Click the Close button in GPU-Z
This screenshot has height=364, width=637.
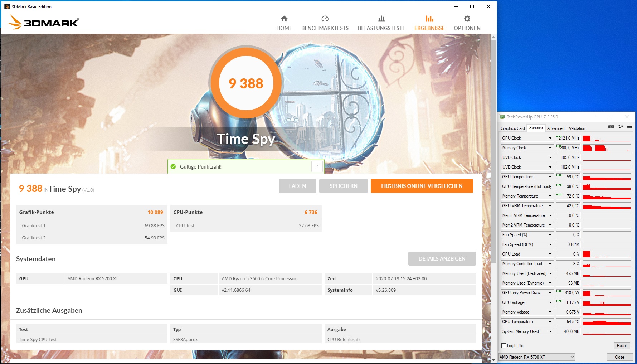point(619,357)
